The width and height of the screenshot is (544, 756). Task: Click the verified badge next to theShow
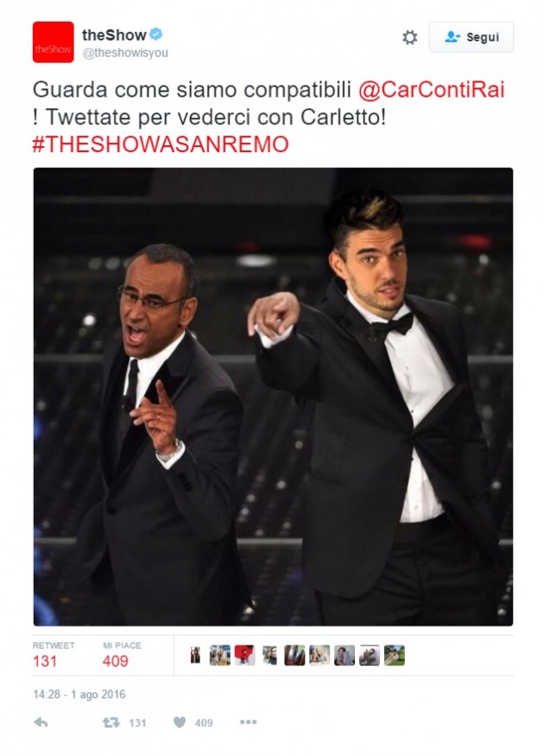(155, 35)
